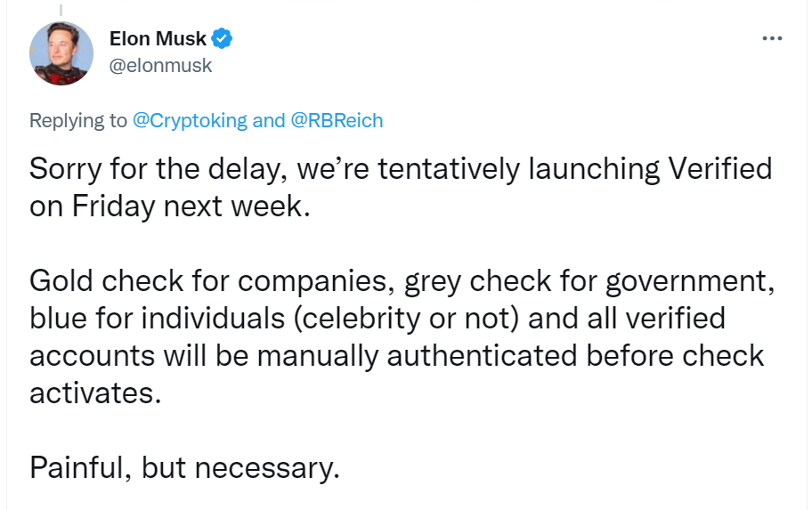Click the Elon Musk display name

(158, 39)
